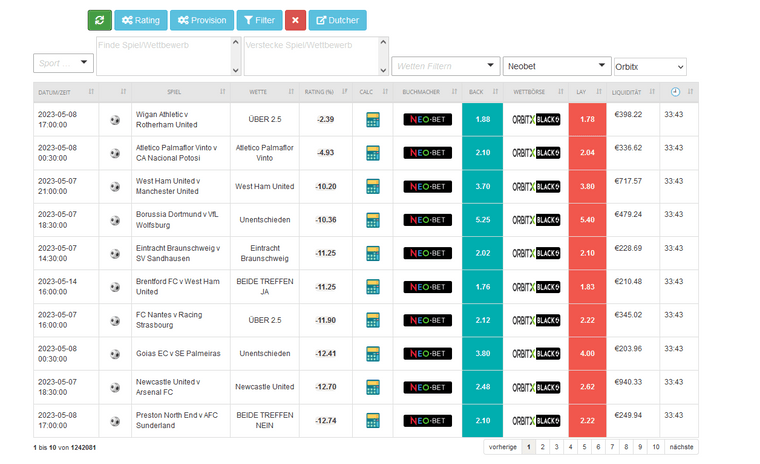Open the Wetten Filtern dropdown
Screen dimensions: 760x464
445,66
